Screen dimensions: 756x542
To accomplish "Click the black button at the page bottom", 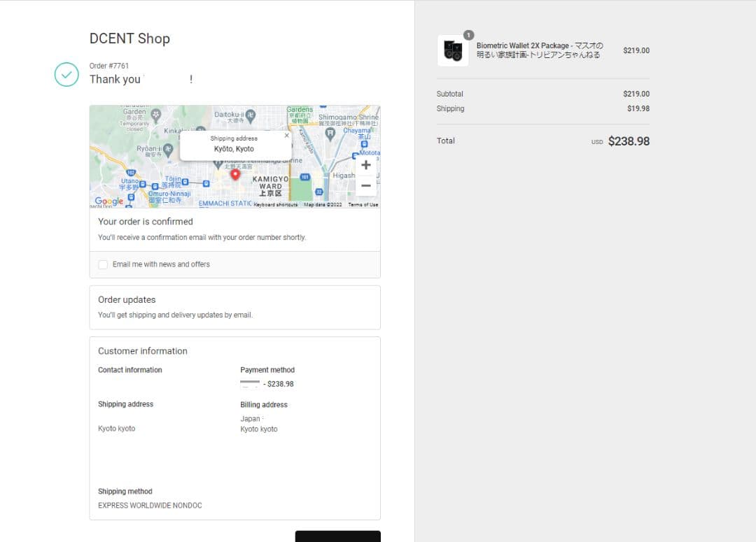I will (337, 537).
